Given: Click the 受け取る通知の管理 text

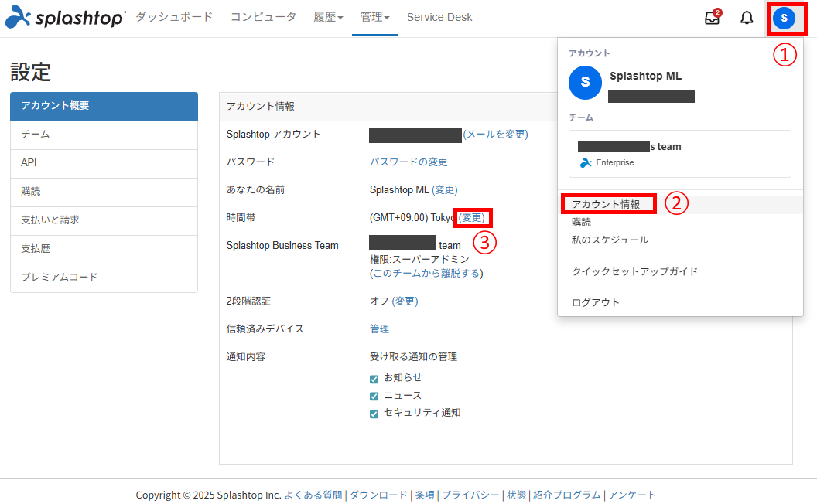Looking at the screenshot, I should [413, 357].
